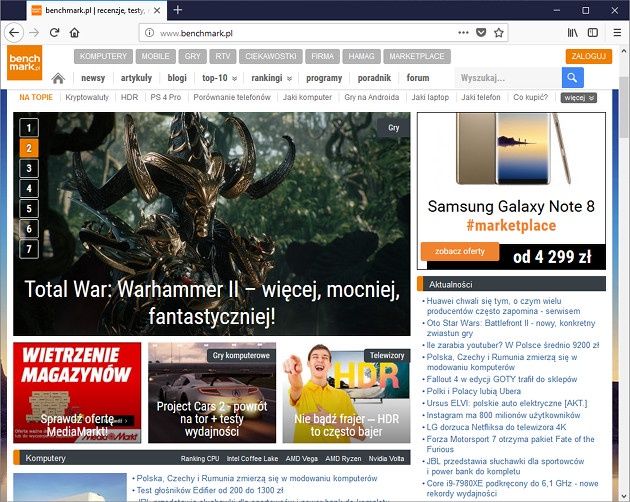Open the Intel Coffee Lake link
630x502 pixels.
point(252,459)
